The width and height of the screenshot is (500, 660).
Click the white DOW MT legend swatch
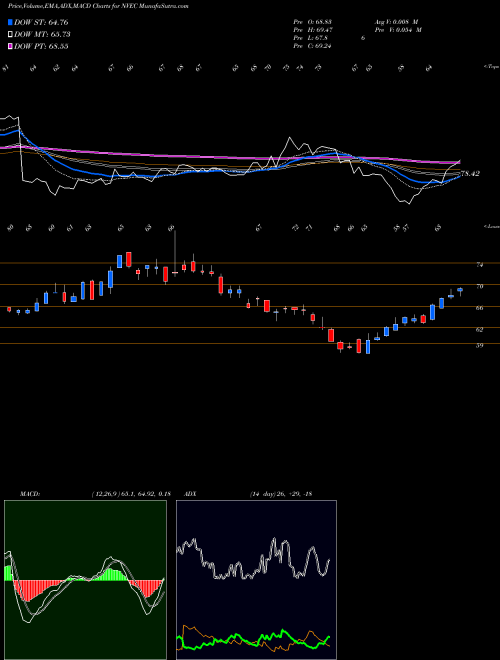tap(10, 35)
